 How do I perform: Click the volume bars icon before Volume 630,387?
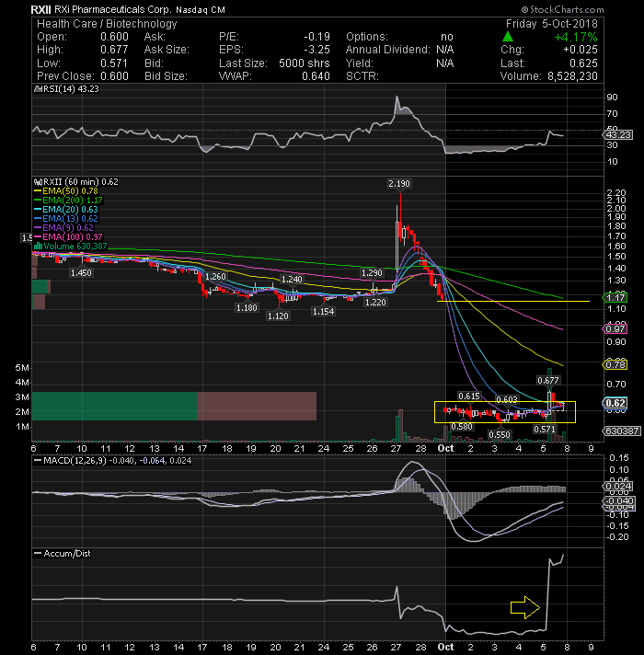[x=39, y=246]
